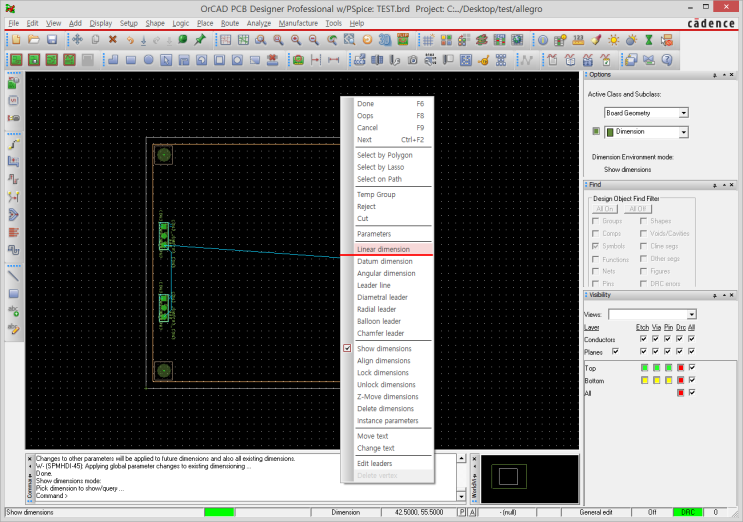
Task: Click the Move (four-arrow) toolbar icon
Action: pyautogui.click(x=77, y=40)
